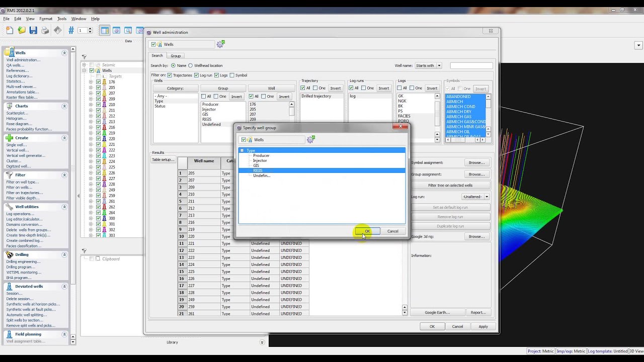
Task: Click the panel layout view icon
Action: click(105, 31)
